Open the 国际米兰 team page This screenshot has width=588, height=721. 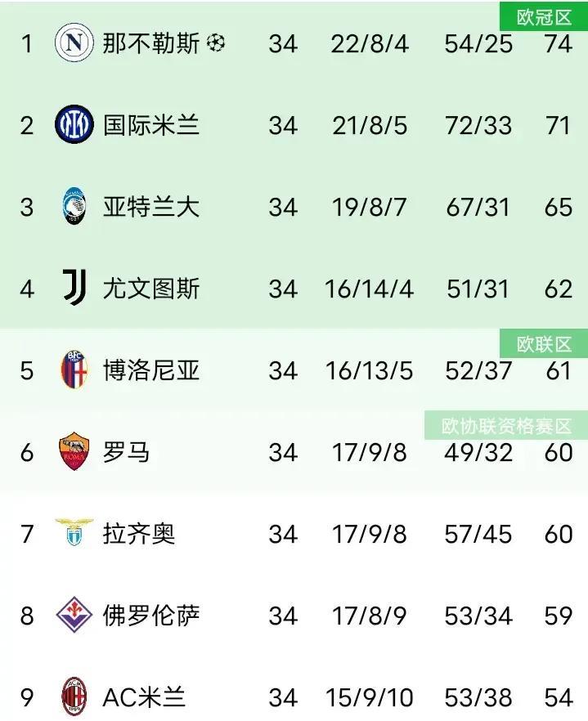(x=151, y=125)
